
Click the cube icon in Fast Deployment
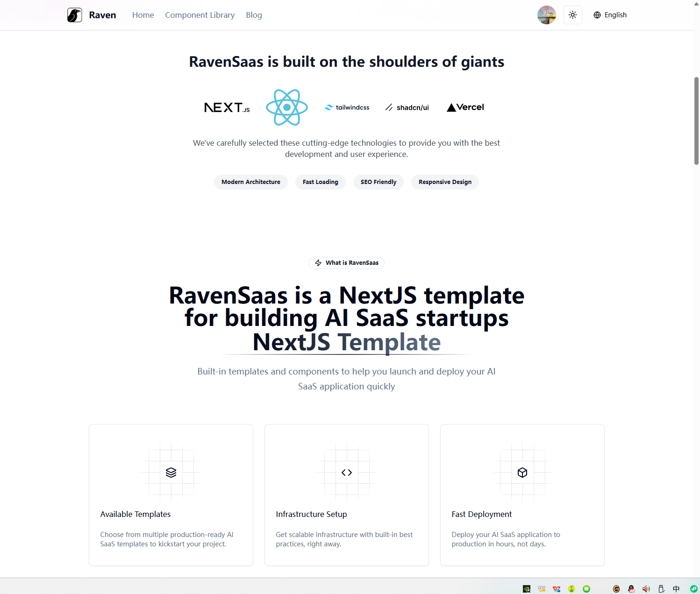click(522, 473)
